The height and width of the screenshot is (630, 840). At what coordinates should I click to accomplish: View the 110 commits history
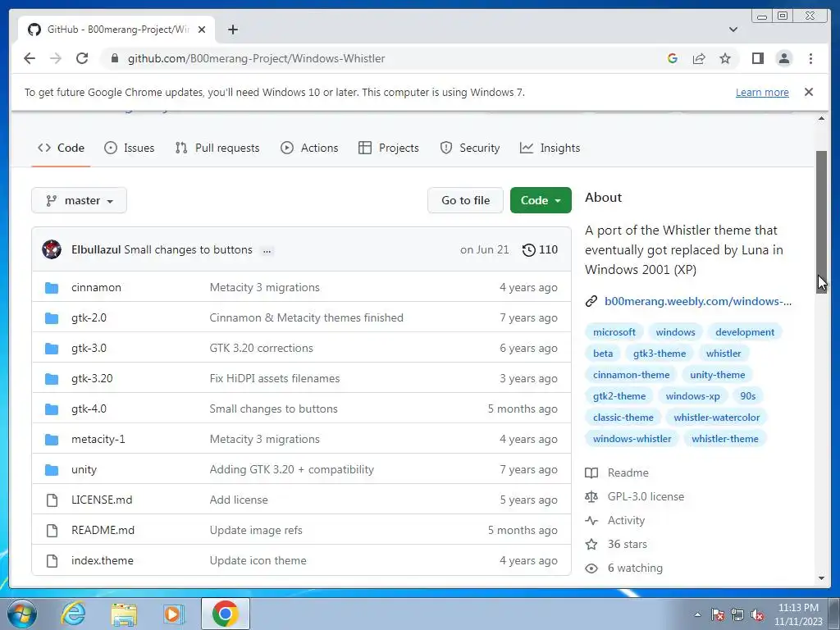click(540, 249)
